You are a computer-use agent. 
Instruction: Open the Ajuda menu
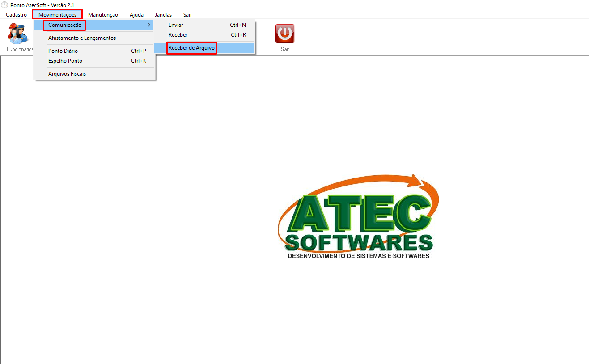[136, 15]
